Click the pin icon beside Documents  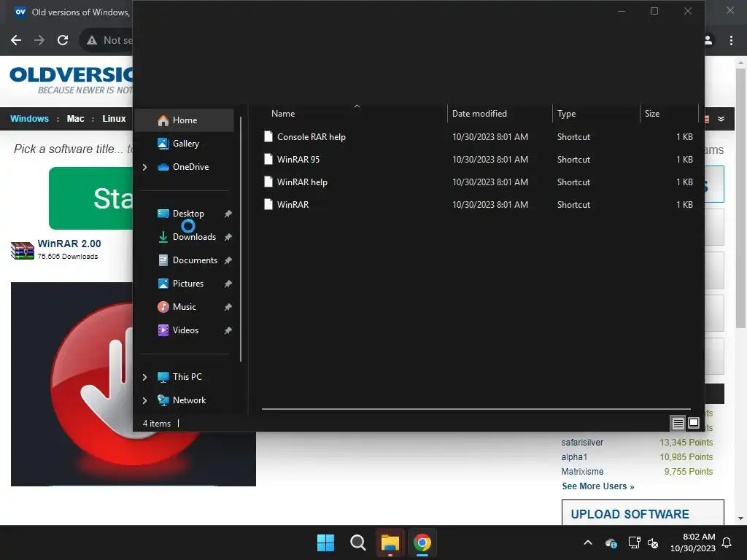coord(228,260)
